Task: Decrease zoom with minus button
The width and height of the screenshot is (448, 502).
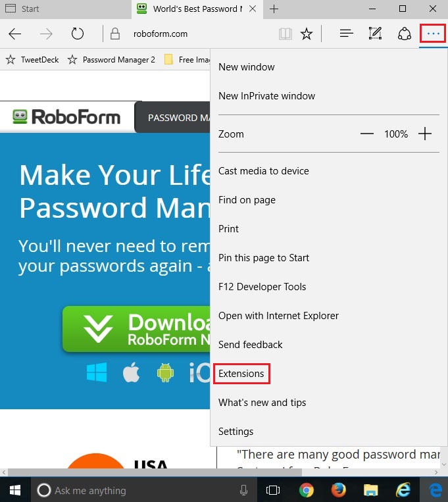Action: [366, 134]
